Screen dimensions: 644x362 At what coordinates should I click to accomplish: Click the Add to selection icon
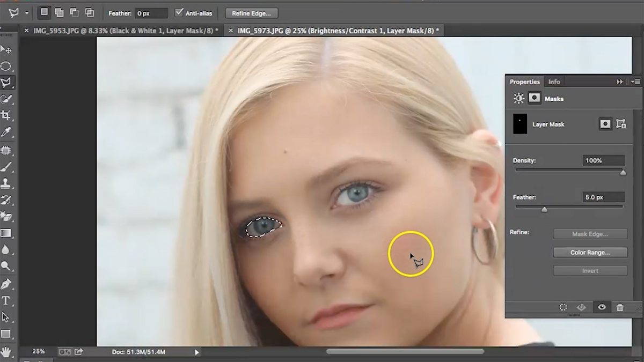pyautogui.click(x=59, y=12)
